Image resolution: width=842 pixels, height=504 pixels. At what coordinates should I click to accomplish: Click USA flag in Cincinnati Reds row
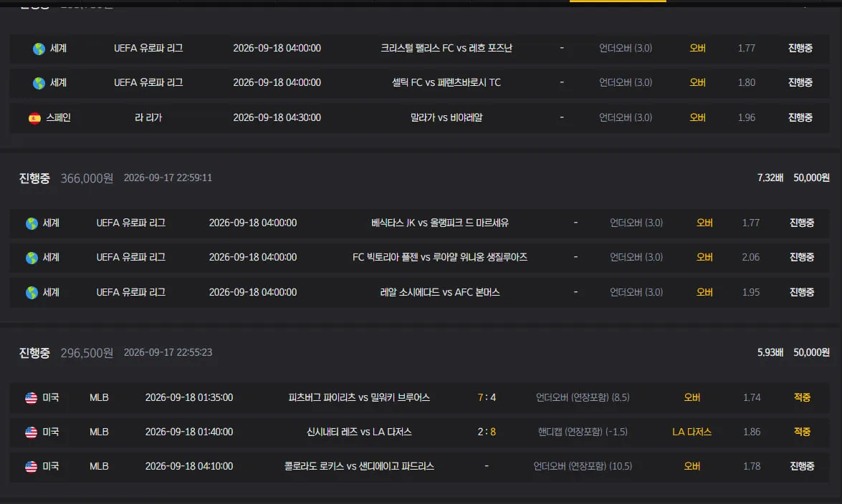[x=31, y=432]
